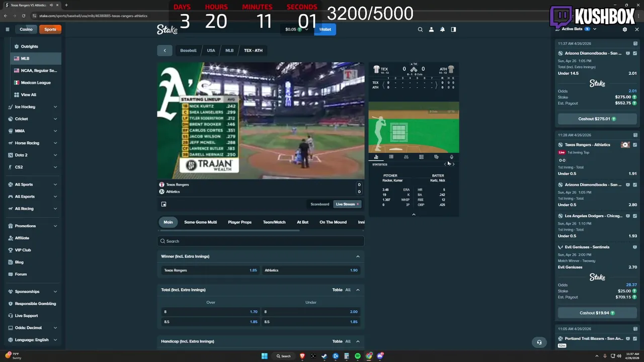Image resolution: width=644 pixels, height=362 pixels.
Task: Select the Team/Match tab
Action: tap(274, 222)
